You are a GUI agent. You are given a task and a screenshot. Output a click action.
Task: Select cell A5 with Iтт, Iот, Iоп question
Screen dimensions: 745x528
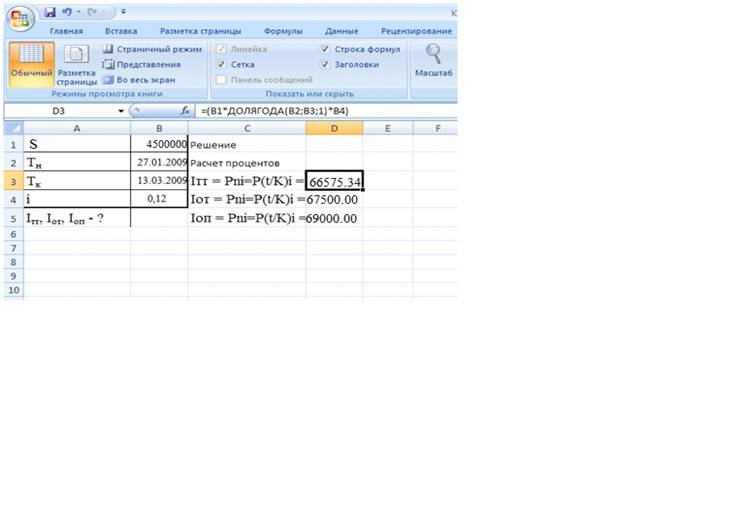(76, 218)
